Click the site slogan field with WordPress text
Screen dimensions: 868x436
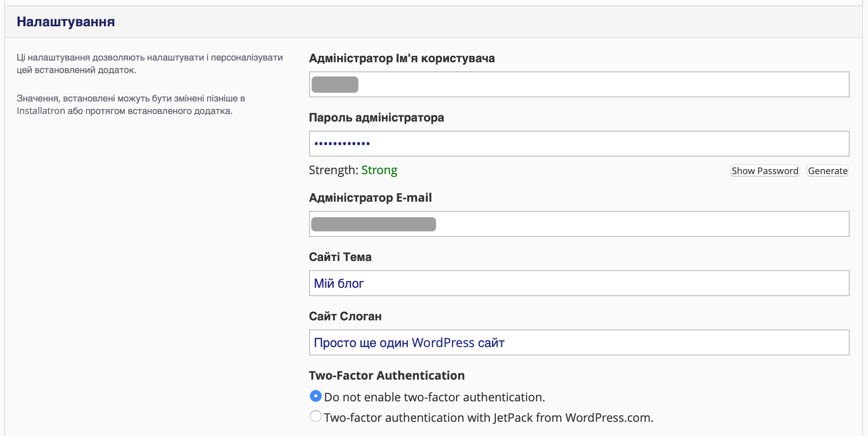click(579, 342)
